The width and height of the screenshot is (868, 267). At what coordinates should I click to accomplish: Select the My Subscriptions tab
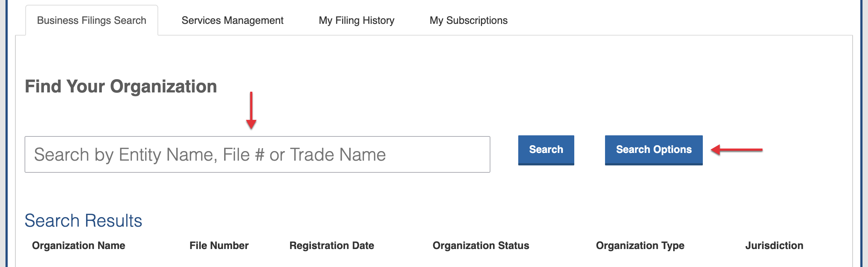(468, 21)
